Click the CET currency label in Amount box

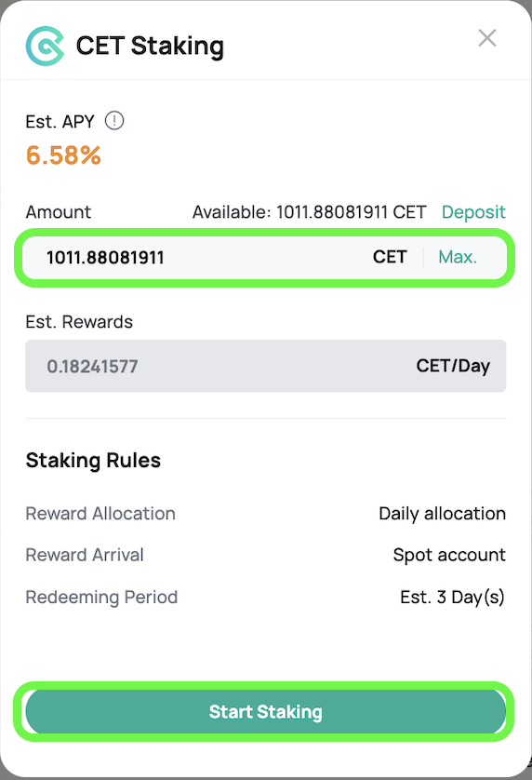(x=390, y=257)
